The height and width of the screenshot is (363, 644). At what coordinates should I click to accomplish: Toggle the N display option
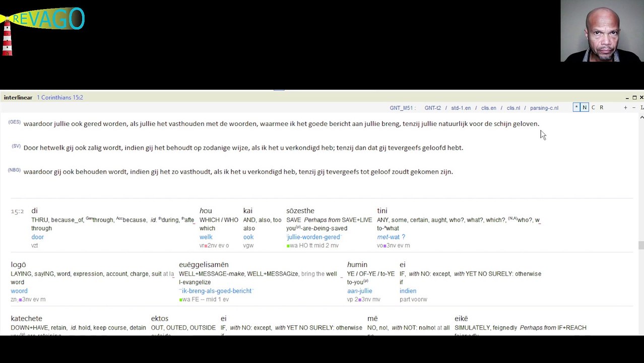pos(585,107)
